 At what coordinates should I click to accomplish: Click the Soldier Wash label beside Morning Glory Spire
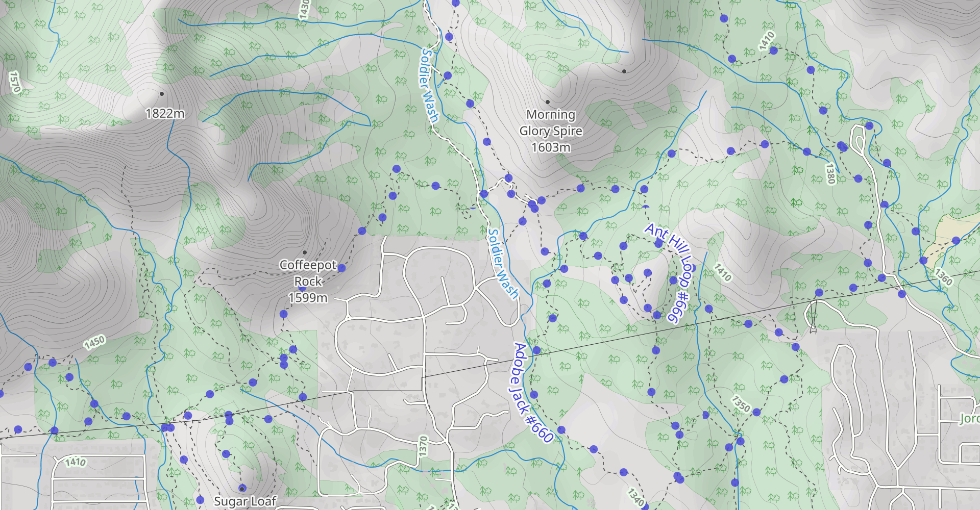(x=429, y=85)
